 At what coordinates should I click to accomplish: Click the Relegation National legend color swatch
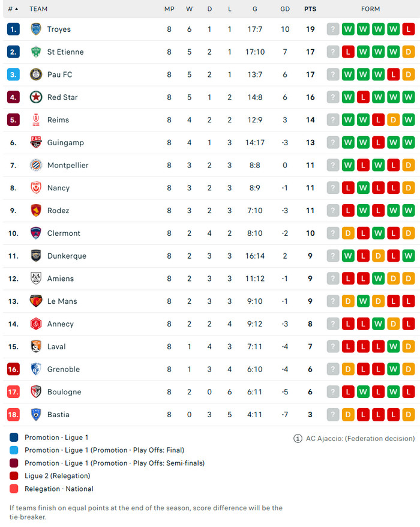[14, 489]
